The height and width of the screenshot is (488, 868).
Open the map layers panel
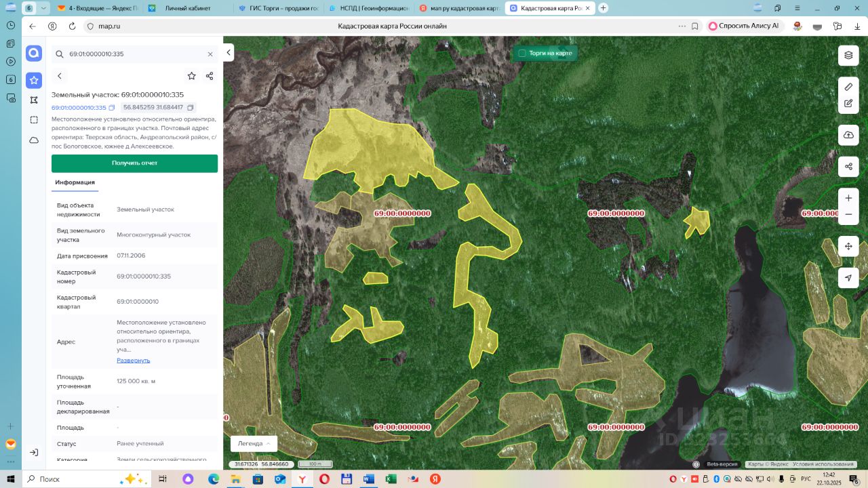(848, 56)
